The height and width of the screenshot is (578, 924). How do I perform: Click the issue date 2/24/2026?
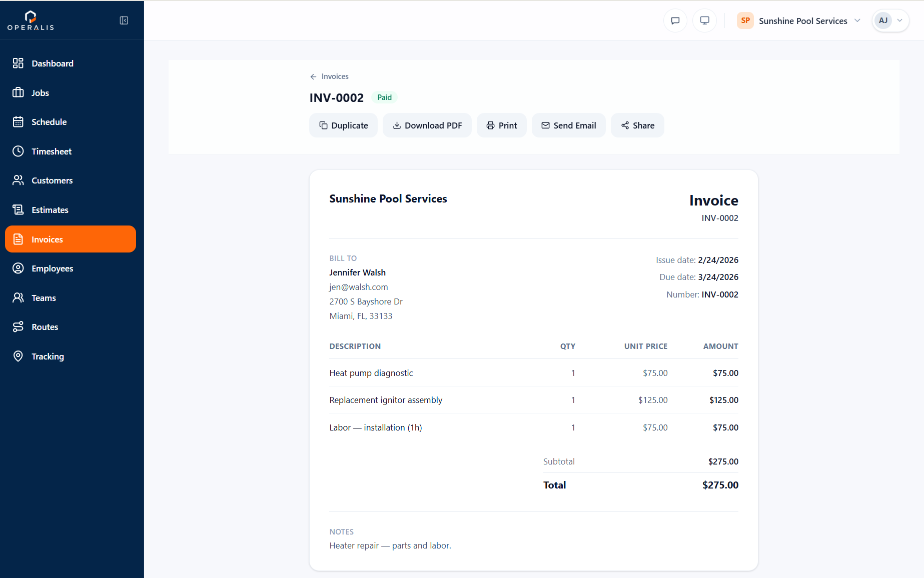coord(718,260)
